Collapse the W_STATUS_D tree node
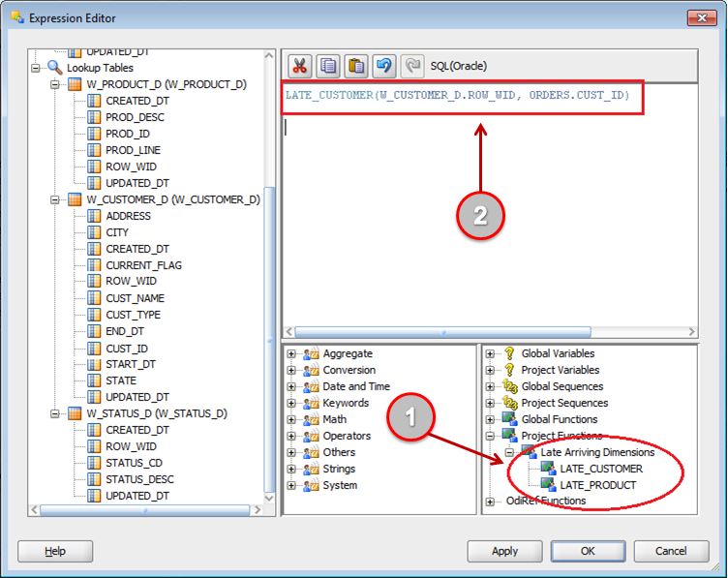The height and width of the screenshot is (578, 728). (x=55, y=413)
